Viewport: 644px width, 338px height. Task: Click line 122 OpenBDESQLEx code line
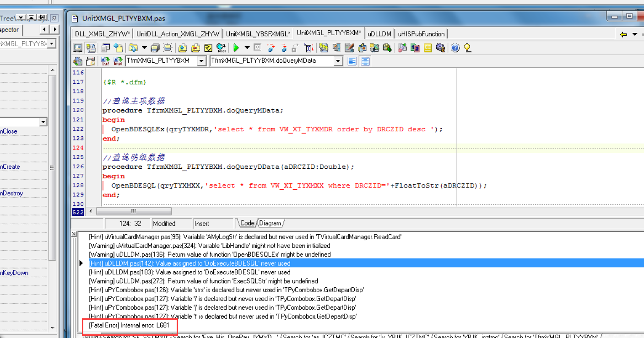click(x=277, y=129)
